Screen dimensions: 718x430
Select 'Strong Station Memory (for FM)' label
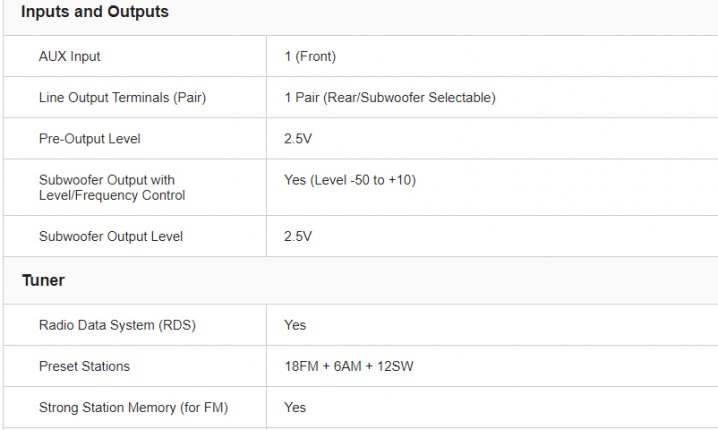(x=132, y=407)
